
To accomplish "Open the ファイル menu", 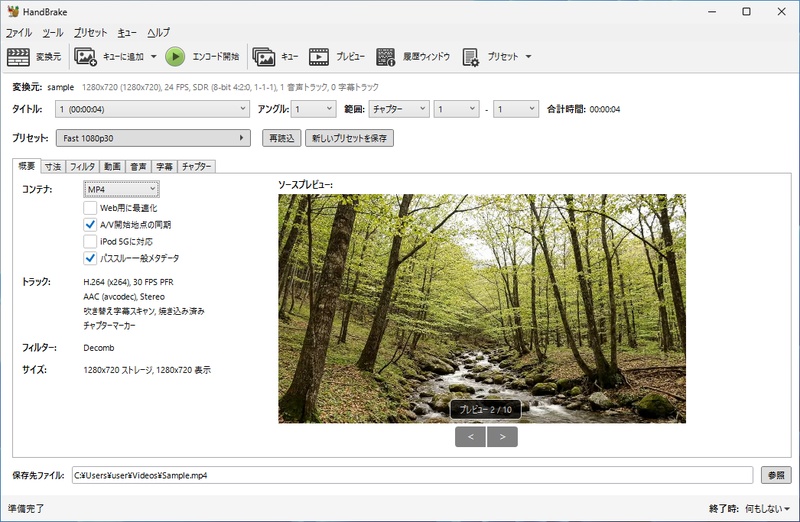I will [19, 33].
